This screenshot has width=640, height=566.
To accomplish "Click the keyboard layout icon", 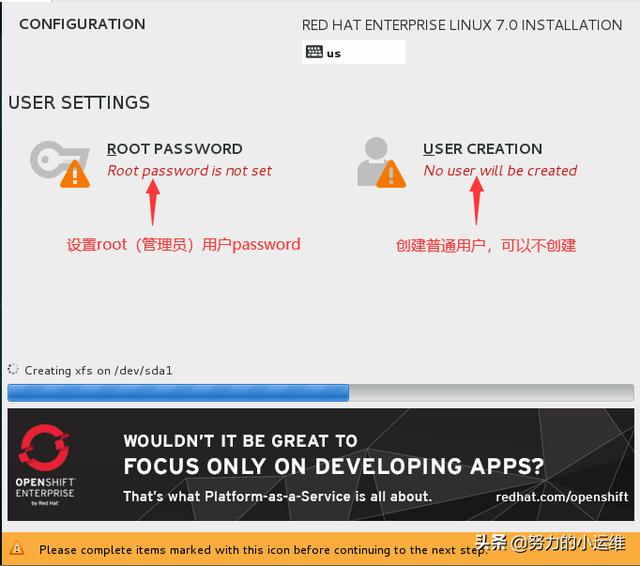I will 314,52.
